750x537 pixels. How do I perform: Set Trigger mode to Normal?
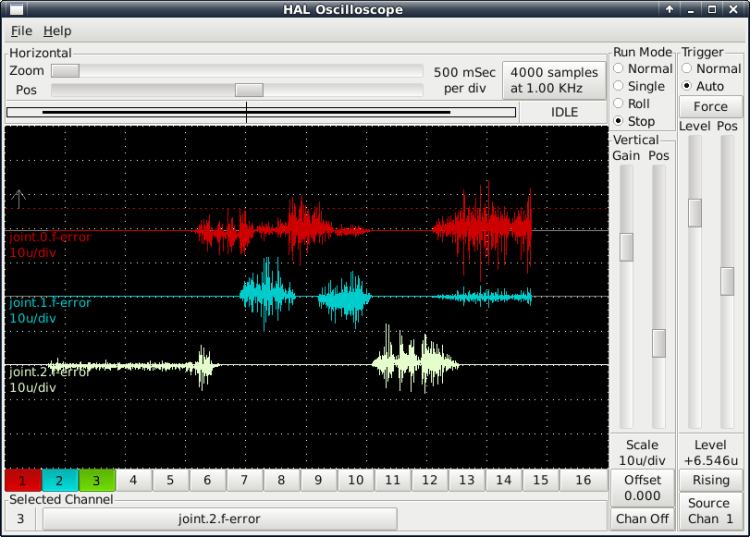[687, 69]
